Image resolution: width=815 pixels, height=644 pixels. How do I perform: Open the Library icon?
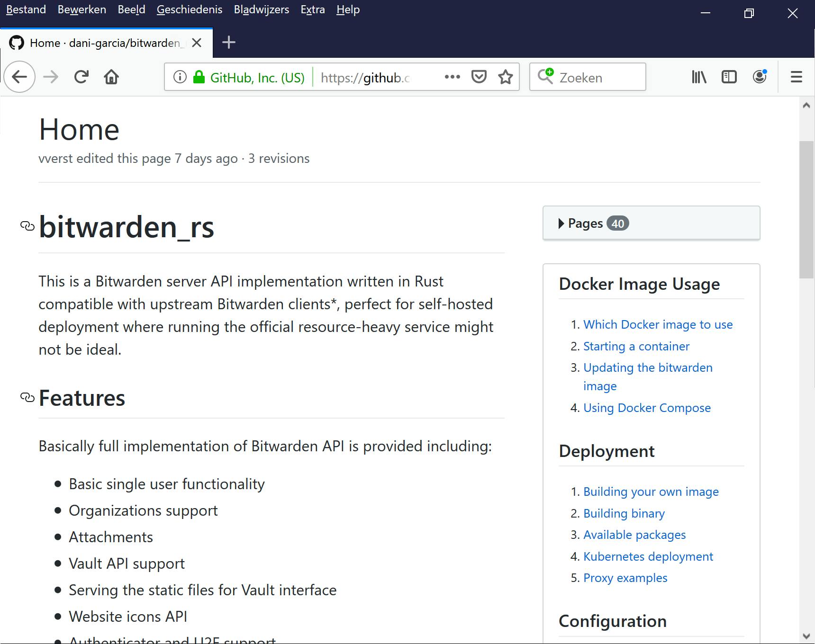click(x=699, y=77)
